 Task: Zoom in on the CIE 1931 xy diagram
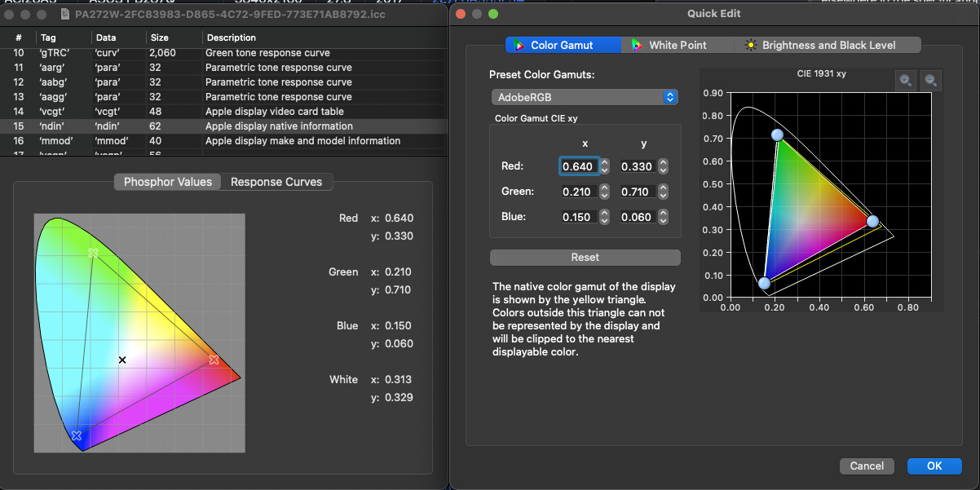[906, 80]
